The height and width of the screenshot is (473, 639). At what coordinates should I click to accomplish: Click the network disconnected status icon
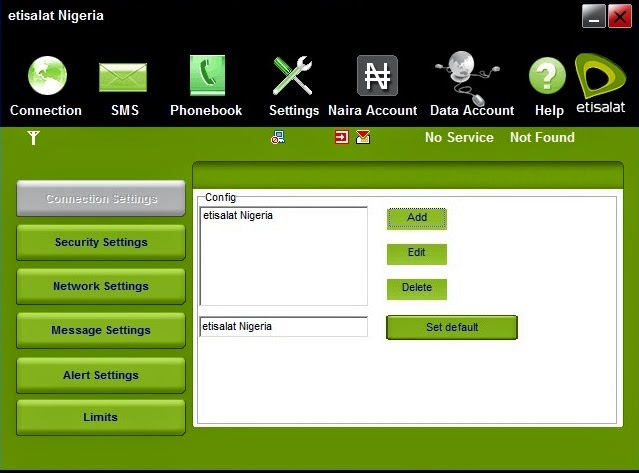click(x=278, y=137)
